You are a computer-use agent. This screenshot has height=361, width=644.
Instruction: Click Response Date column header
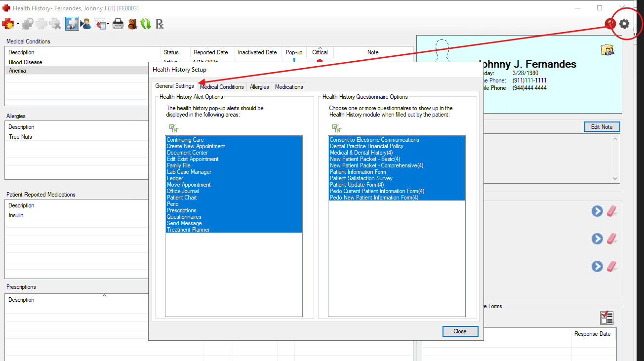click(592, 334)
